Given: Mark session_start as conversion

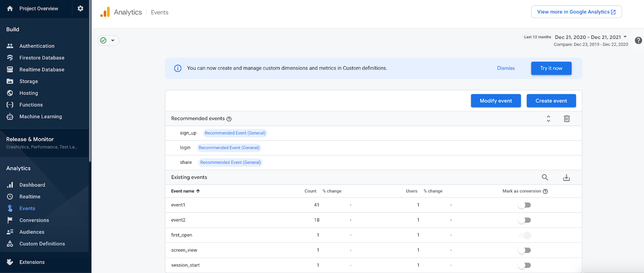Looking at the screenshot, I should pyautogui.click(x=524, y=265).
